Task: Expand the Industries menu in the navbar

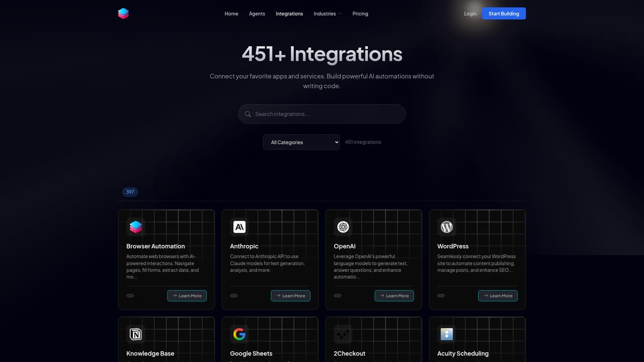Action: 328,14
